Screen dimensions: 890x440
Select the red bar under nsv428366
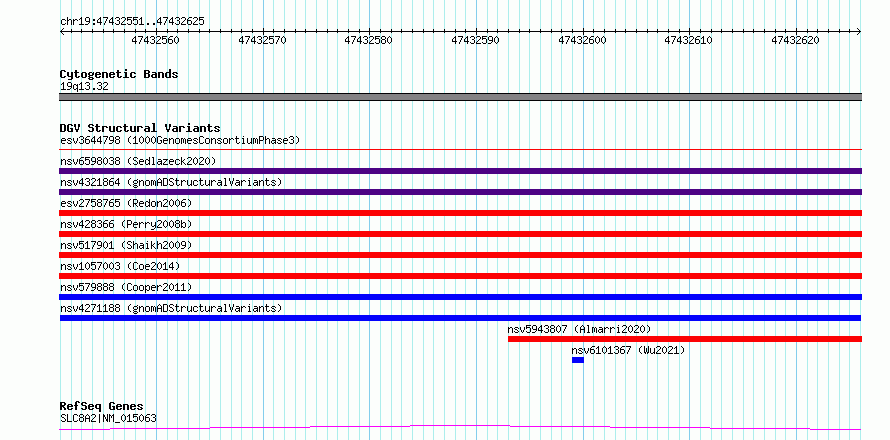tap(460, 234)
